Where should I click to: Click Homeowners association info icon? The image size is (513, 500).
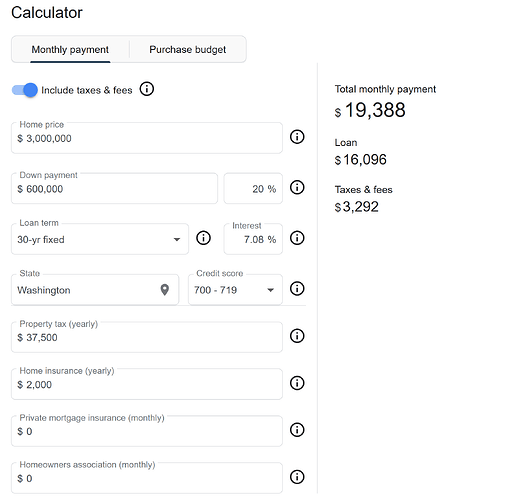(297, 477)
